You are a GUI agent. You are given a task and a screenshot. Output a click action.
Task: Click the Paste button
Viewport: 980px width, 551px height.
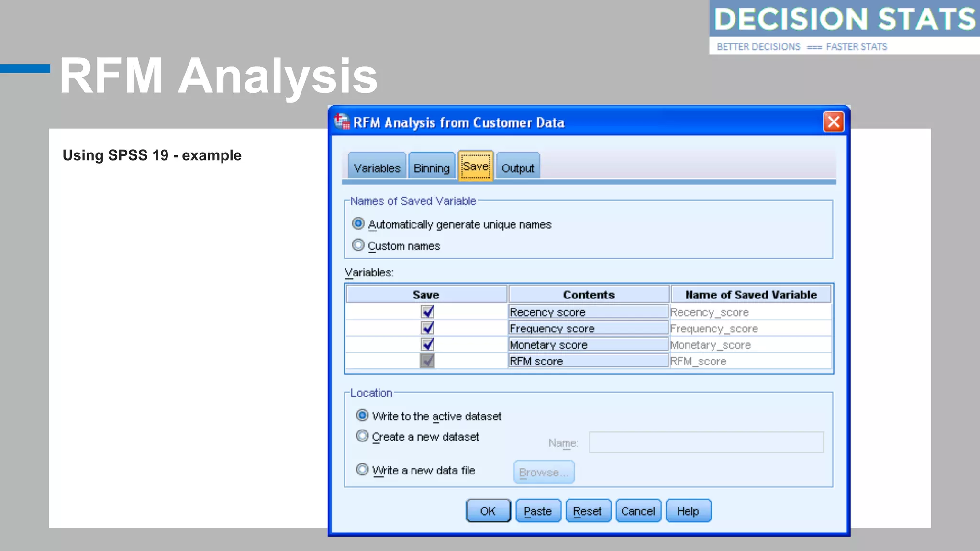click(538, 511)
